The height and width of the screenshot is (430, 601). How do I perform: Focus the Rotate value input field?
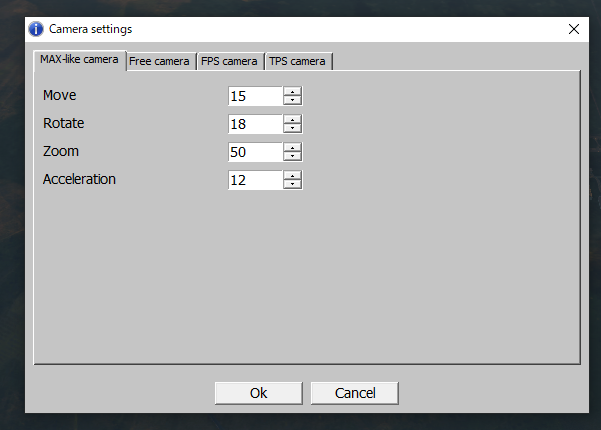pyautogui.click(x=255, y=124)
